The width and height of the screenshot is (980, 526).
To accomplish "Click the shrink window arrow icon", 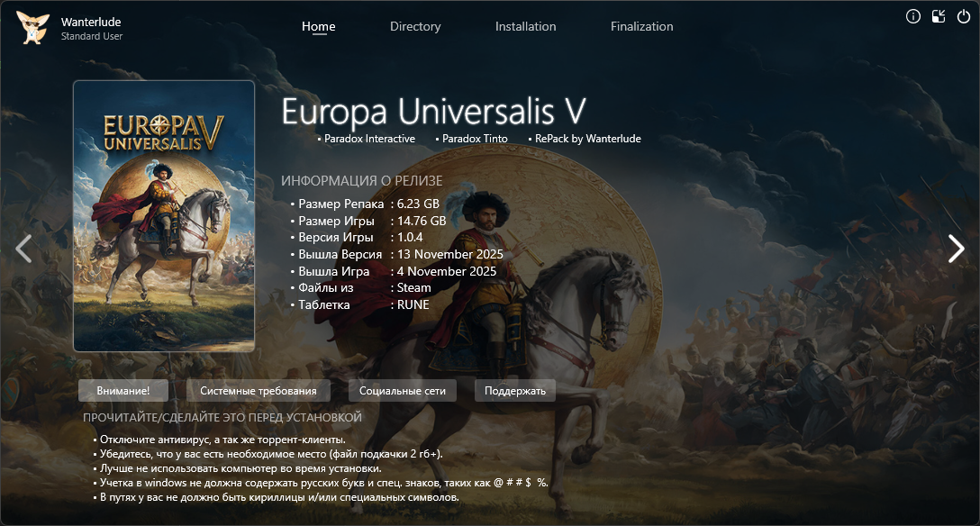I will tap(939, 16).
